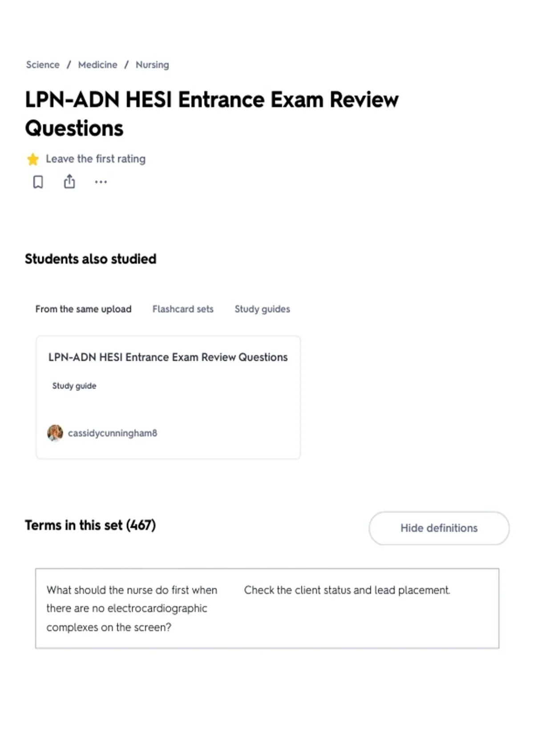
Task: Click the page title LPN-ADN HESI Entrance Exam
Action: (212, 113)
